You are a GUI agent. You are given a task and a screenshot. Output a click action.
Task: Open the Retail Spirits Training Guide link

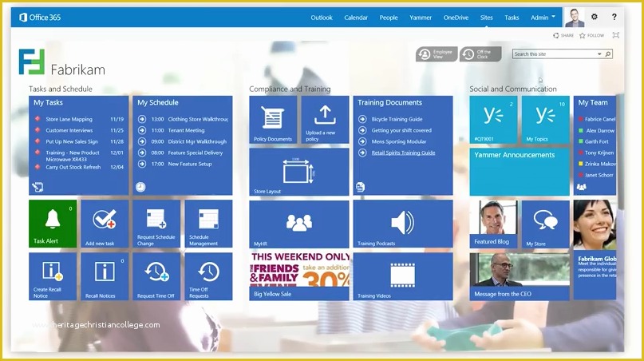point(403,153)
